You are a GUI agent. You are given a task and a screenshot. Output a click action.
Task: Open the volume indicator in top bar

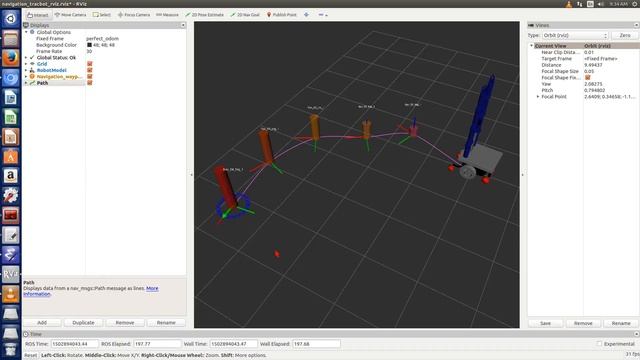[x=601, y=4]
